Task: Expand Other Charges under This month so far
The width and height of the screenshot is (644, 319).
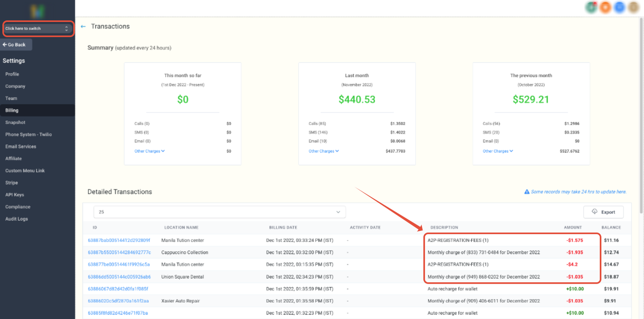Action: [x=149, y=151]
